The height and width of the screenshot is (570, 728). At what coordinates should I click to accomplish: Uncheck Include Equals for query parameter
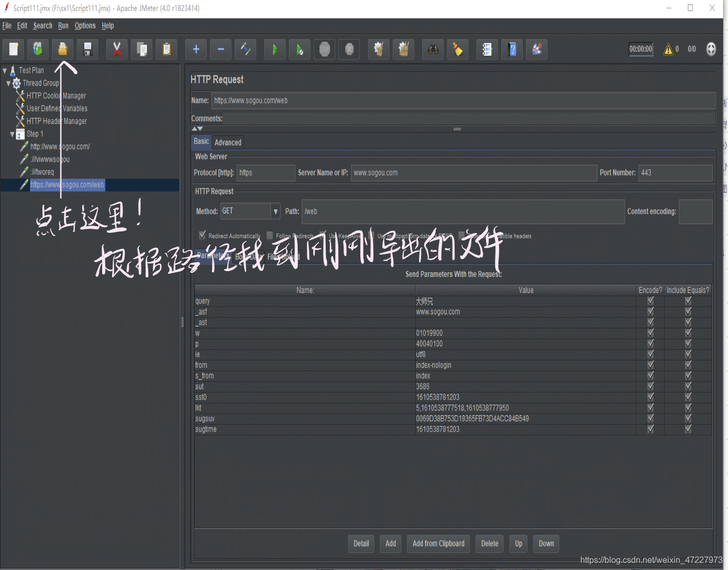point(688,301)
